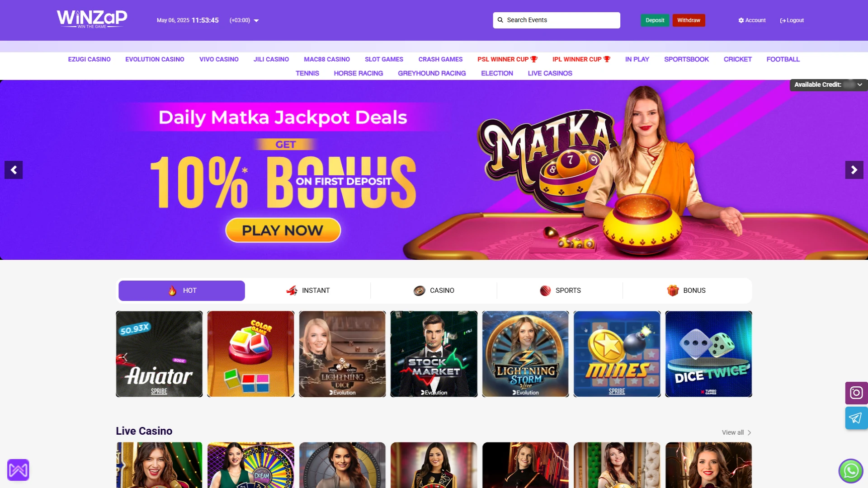The width and height of the screenshot is (868, 488).
Task: Click the Account gear icon
Action: click(741, 20)
